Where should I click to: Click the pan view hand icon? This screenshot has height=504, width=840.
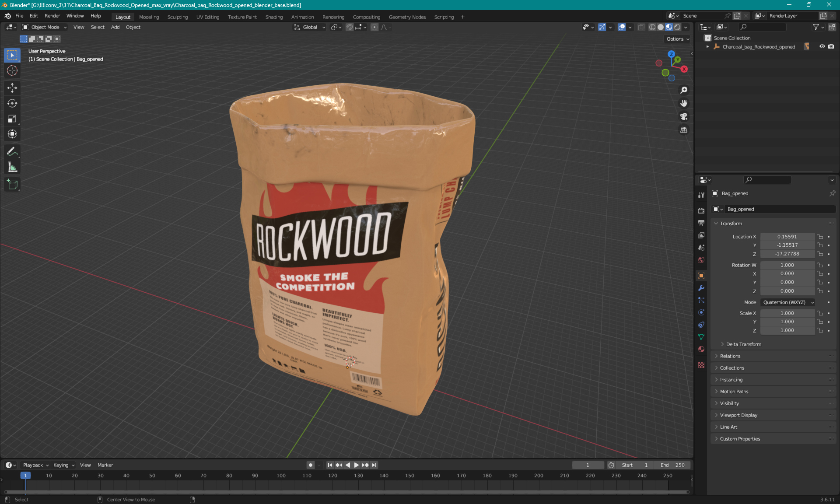(x=684, y=103)
